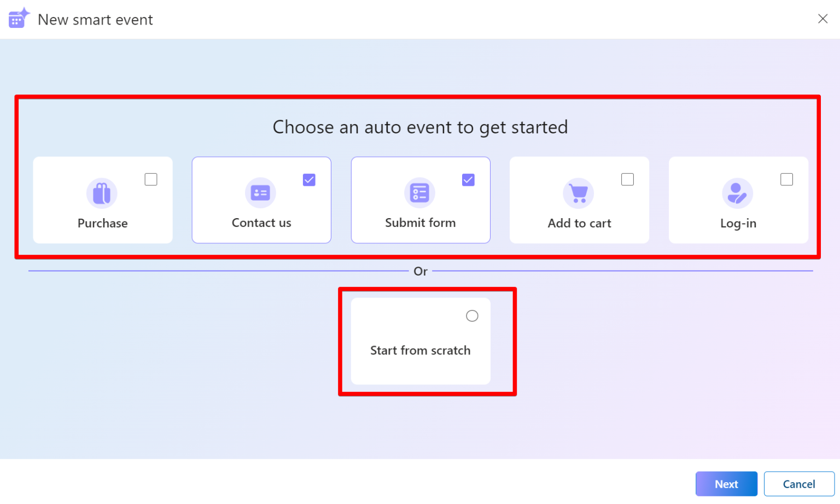Enable the Add to cart event
Screen dimensions: 840x504
[x=627, y=179]
